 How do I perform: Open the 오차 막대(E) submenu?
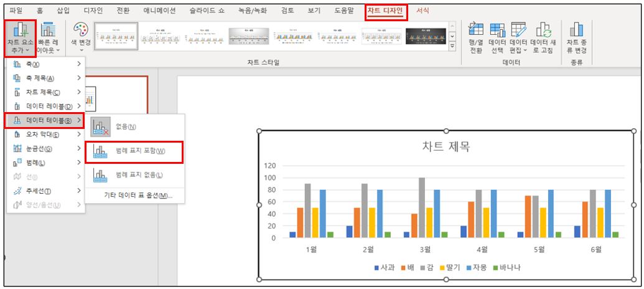(x=46, y=135)
